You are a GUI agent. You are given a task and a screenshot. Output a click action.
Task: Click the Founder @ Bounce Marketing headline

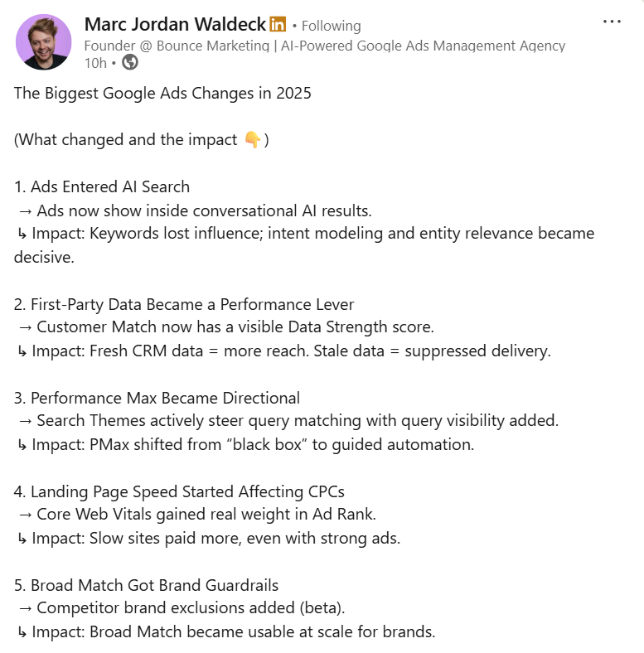325,46
